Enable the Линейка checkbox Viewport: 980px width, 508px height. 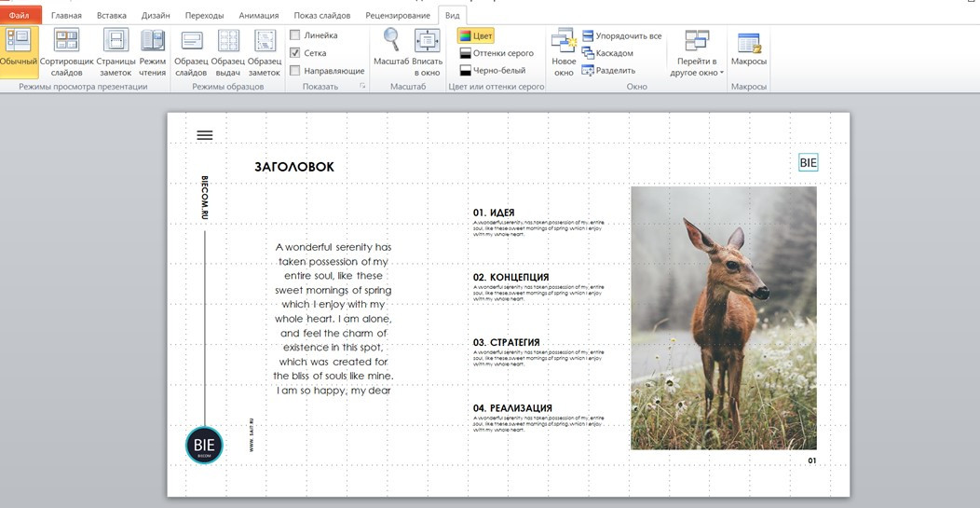(295, 35)
